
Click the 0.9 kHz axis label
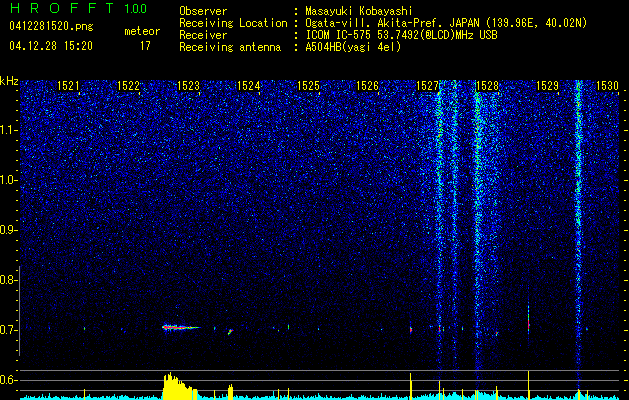pos(8,230)
